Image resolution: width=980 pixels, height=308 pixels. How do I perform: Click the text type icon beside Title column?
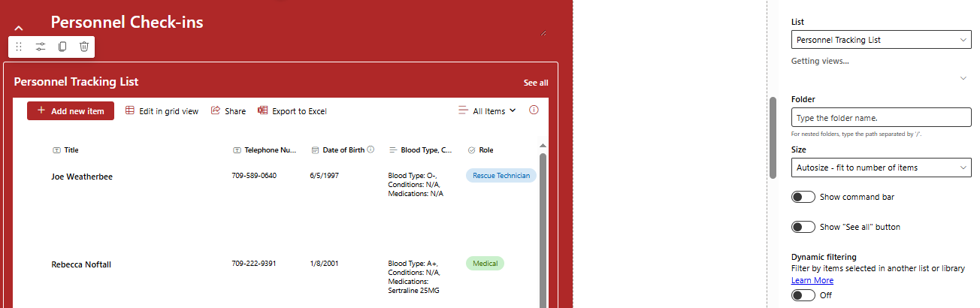56,150
